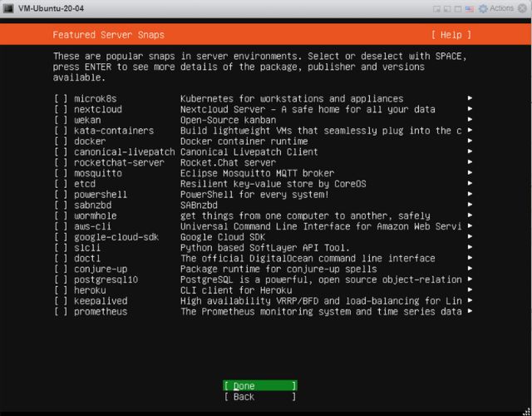Click 'CLI client for Heroku' description
This screenshot has height=416, width=532.
(x=236, y=290)
